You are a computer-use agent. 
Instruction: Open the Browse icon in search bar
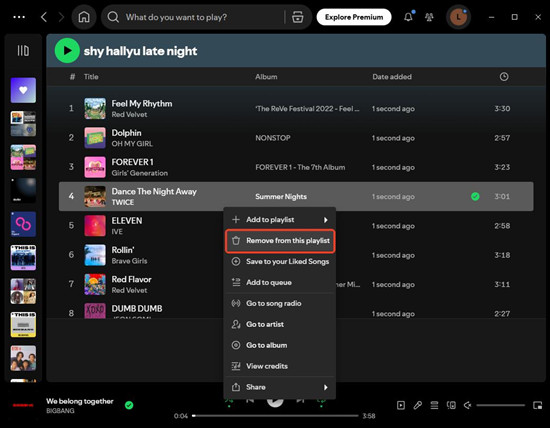(x=297, y=17)
